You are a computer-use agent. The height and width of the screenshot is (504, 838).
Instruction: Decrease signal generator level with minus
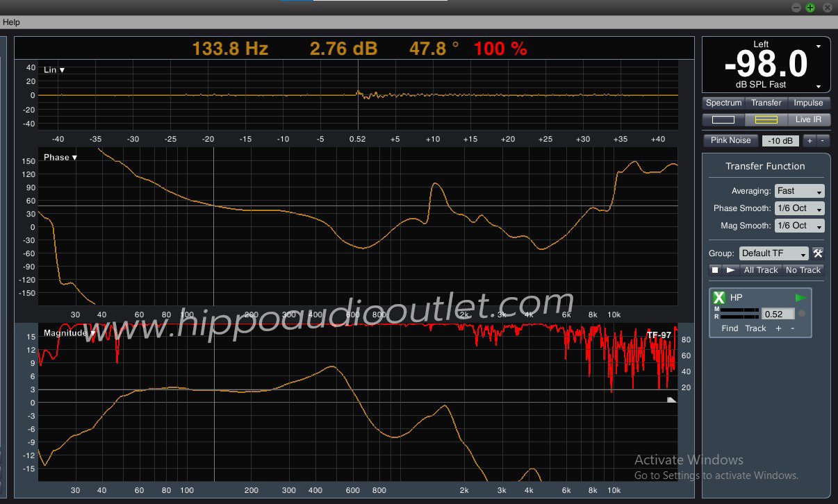[x=822, y=140]
